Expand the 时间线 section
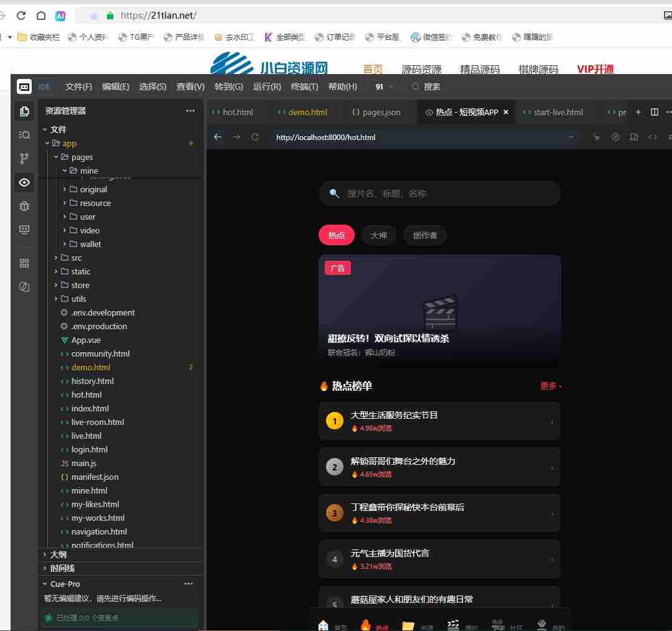Image resolution: width=672 pixels, height=631 pixels. 45,568
